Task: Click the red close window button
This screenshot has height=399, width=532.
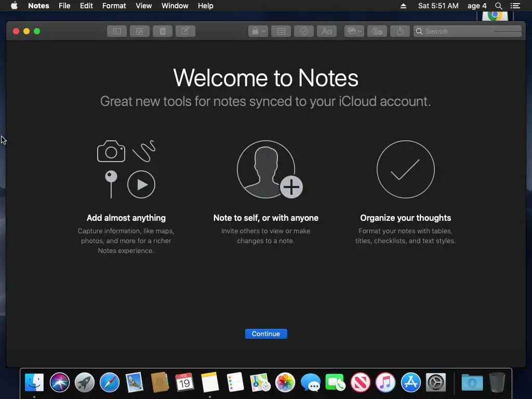Action: tap(16, 31)
